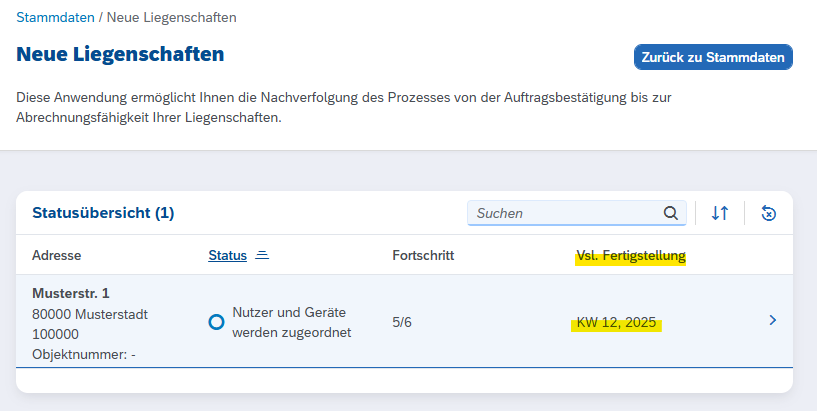The image size is (817, 411).
Task: Click the Adresse column header
Action: [x=57, y=255]
